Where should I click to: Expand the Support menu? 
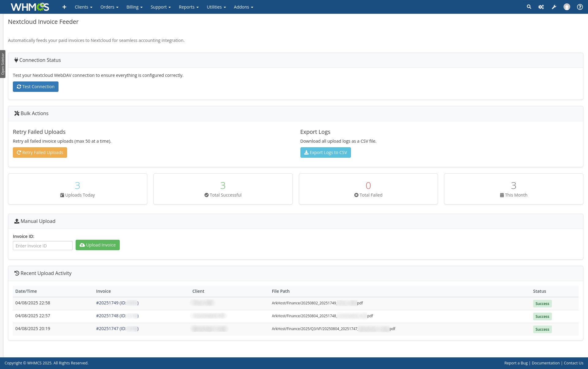coord(160,7)
